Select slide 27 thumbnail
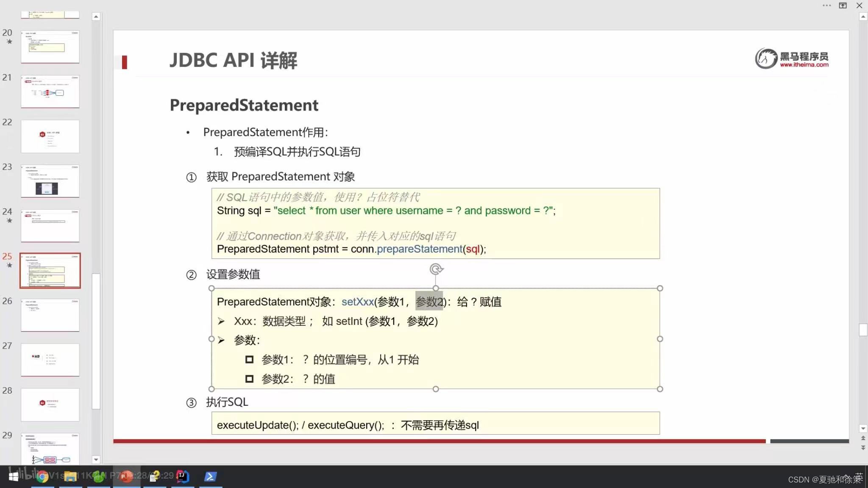The width and height of the screenshot is (868, 488). pyautogui.click(x=50, y=360)
